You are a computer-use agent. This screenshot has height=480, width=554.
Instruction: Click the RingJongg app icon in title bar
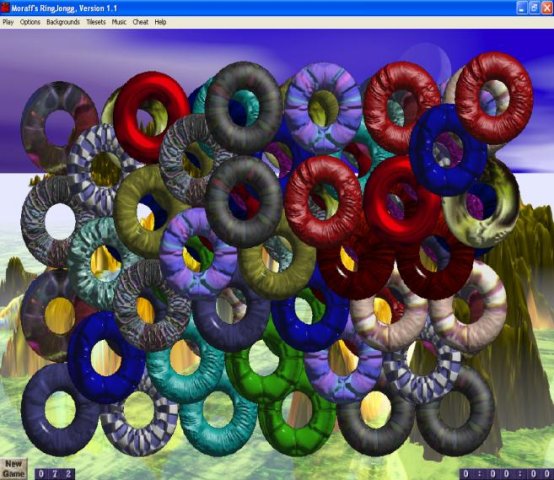[x=5, y=7]
